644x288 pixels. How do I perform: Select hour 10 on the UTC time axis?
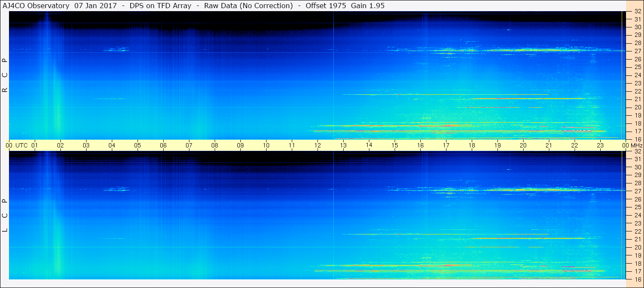pos(266,145)
